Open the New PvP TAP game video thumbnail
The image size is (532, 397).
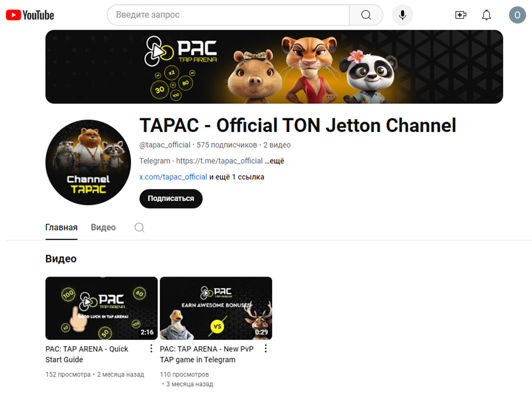click(x=216, y=308)
